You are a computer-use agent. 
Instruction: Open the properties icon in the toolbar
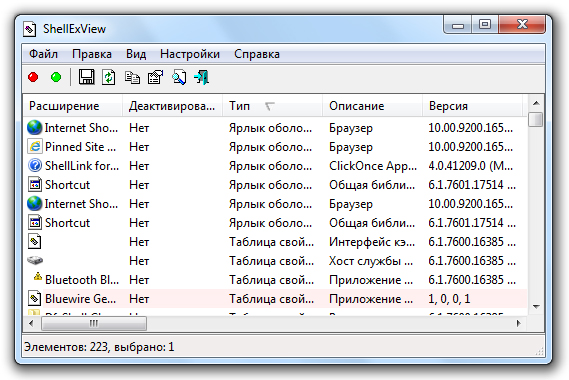click(x=155, y=77)
